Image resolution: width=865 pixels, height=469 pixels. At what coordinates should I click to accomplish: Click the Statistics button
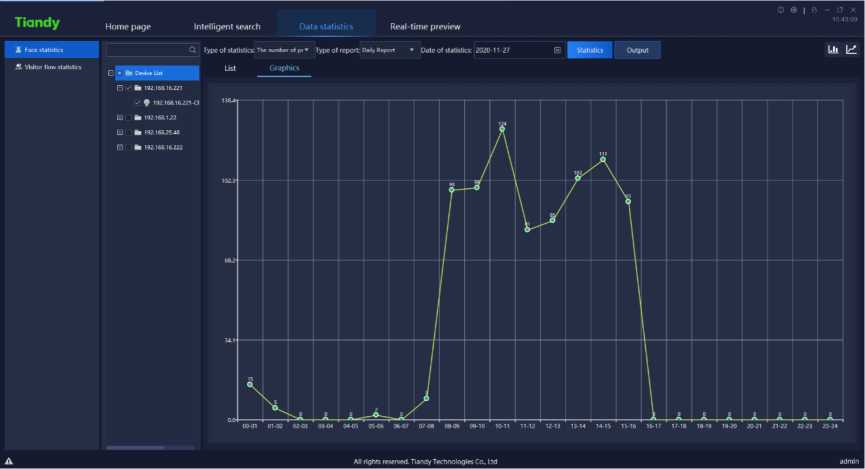(x=589, y=50)
